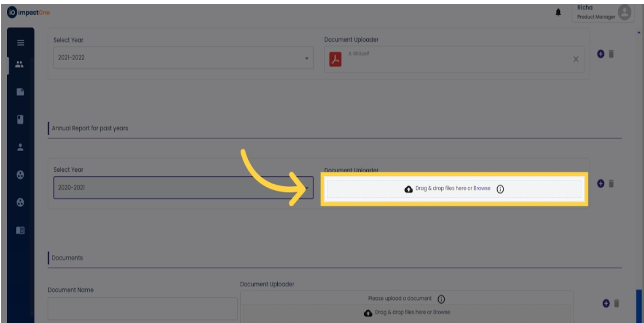The width and height of the screenshot is (644, 323).
Task: Click the red PDF file icon
Action: [x=335, y=60]
